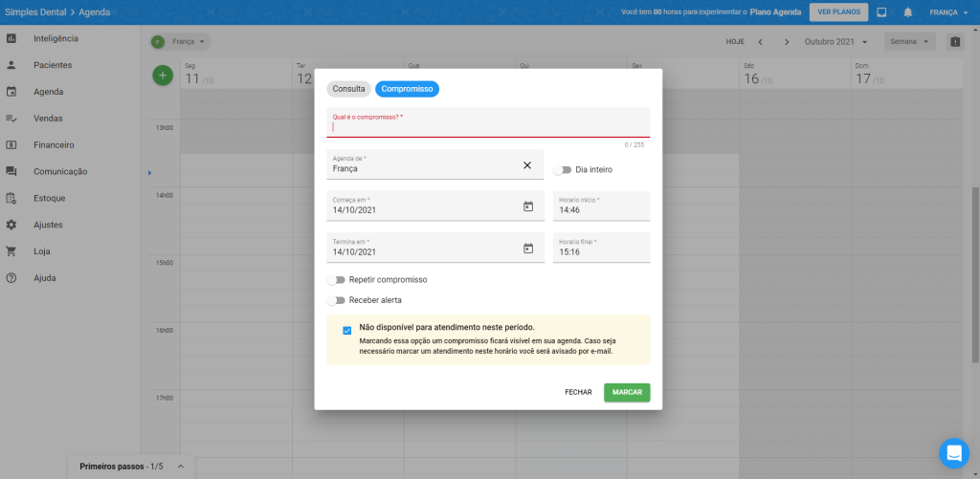Click the page vertical scrollbar
The image size is (980, 479).
(975, 274)
